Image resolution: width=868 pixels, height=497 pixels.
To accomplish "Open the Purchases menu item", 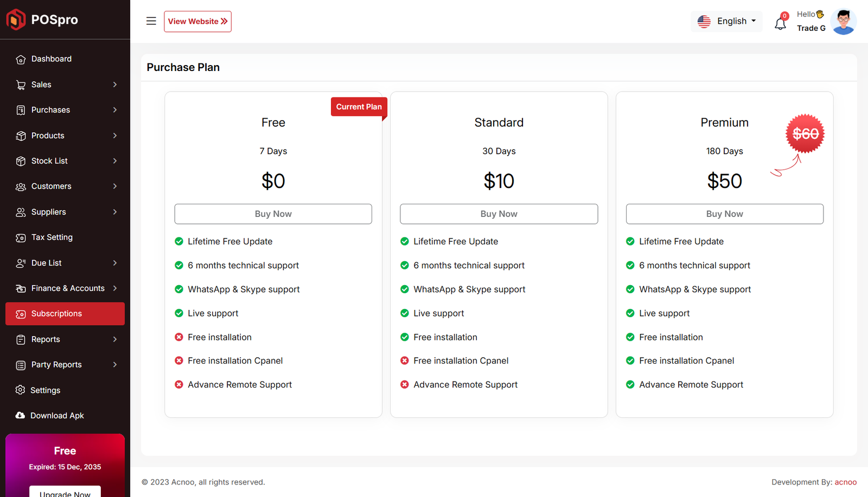I will (x=50, y=110).
